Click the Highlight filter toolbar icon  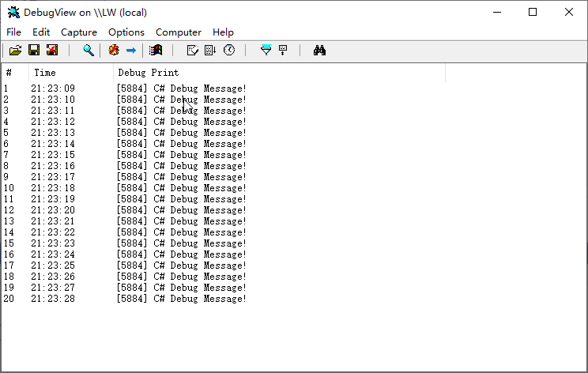point(283,51)
